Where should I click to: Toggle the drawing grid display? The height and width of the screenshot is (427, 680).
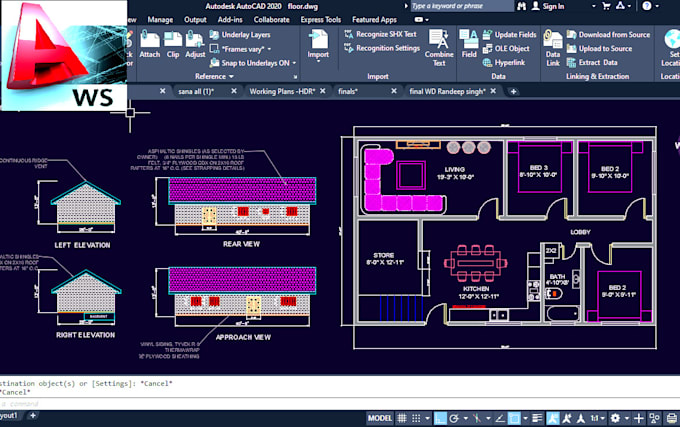click(402, 418)
